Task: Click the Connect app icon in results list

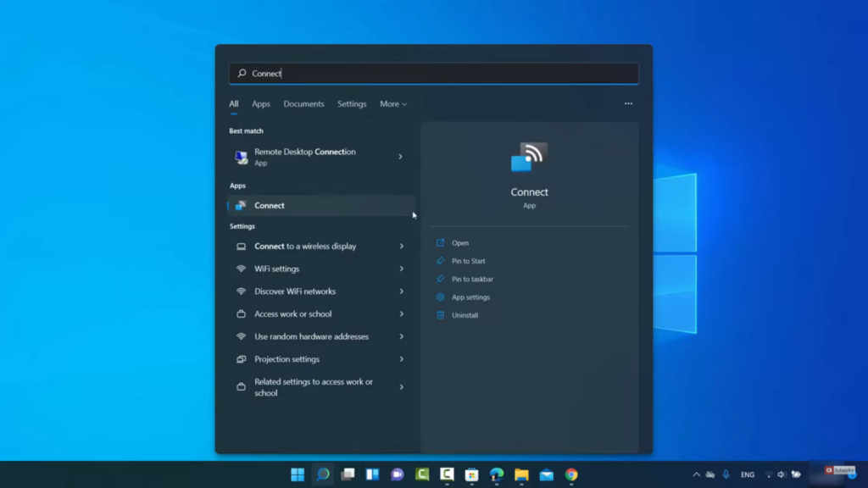Action: click(241, 205)
